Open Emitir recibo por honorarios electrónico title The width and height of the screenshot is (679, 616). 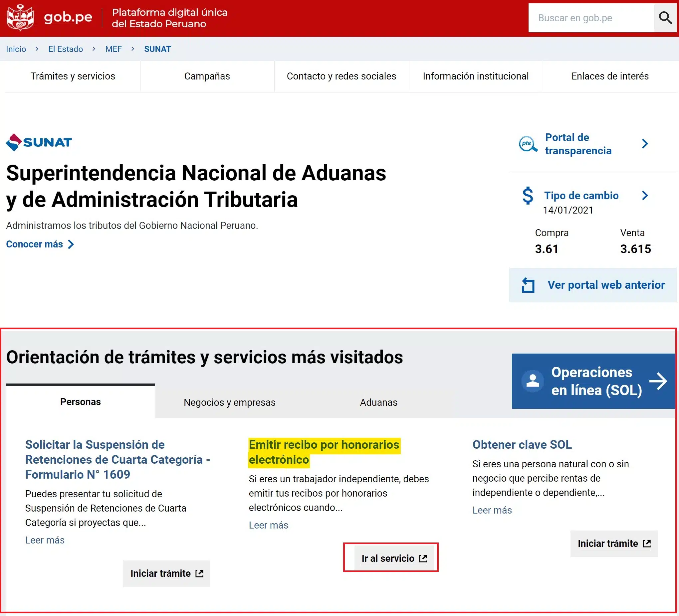click(x=324, y=452)
